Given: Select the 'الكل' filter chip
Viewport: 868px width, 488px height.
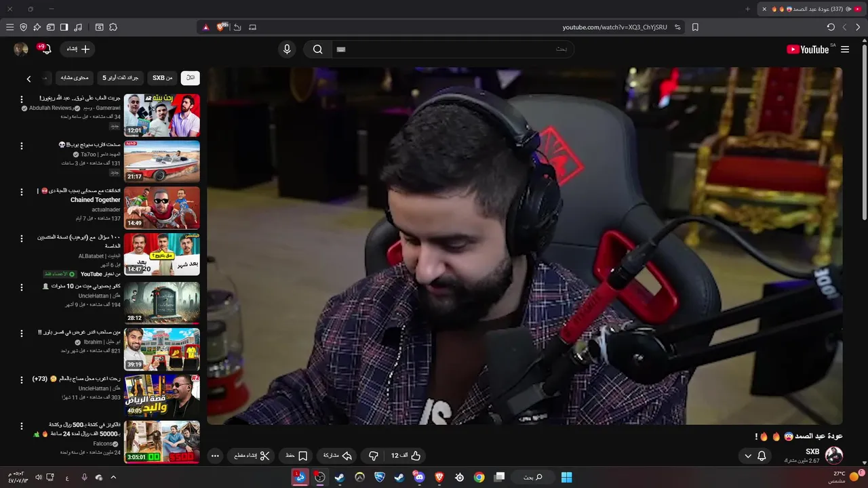Looking at the screenshot, I should point(191,78).
